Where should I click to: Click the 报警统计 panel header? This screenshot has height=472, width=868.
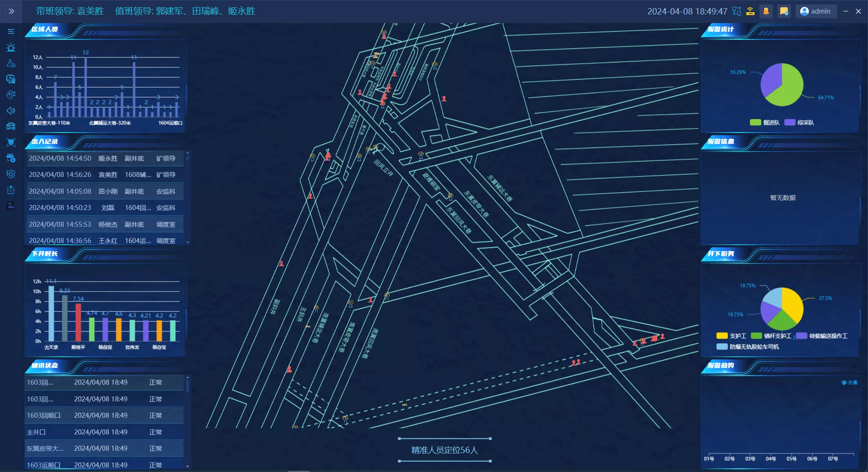click(x=721, y=29)
